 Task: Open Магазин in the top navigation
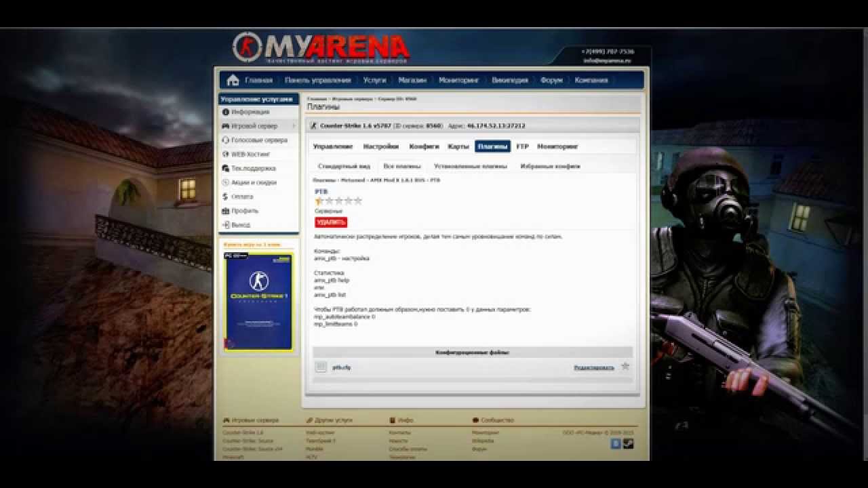(412, 80)
